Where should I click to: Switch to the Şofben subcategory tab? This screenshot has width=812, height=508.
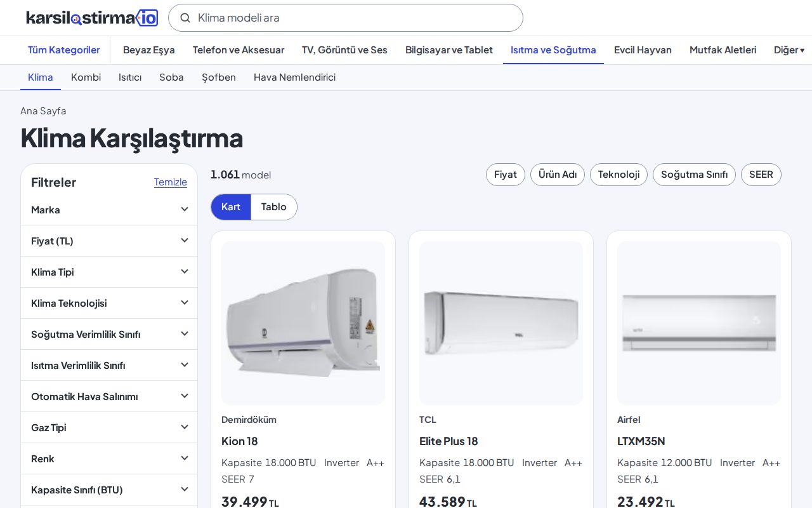[219, 77]
